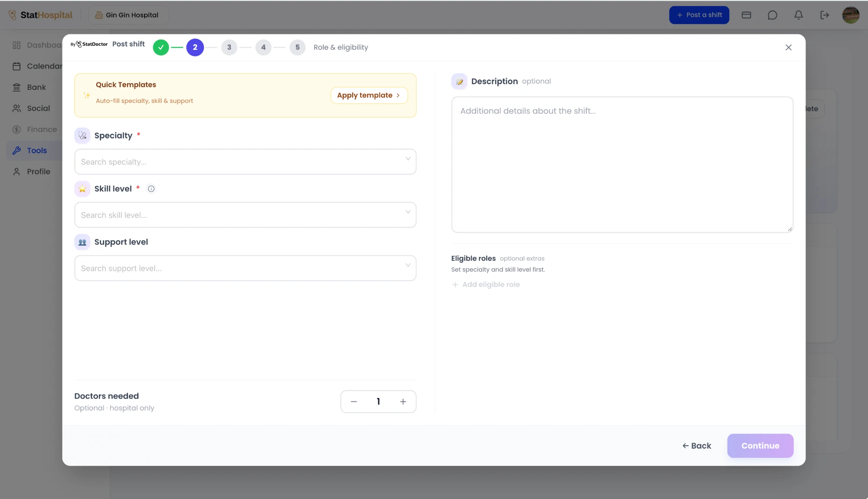The height and width of the screenshot is (499, 868).
Task: Open Finance in sidebar
Action: tap(35, 129)
